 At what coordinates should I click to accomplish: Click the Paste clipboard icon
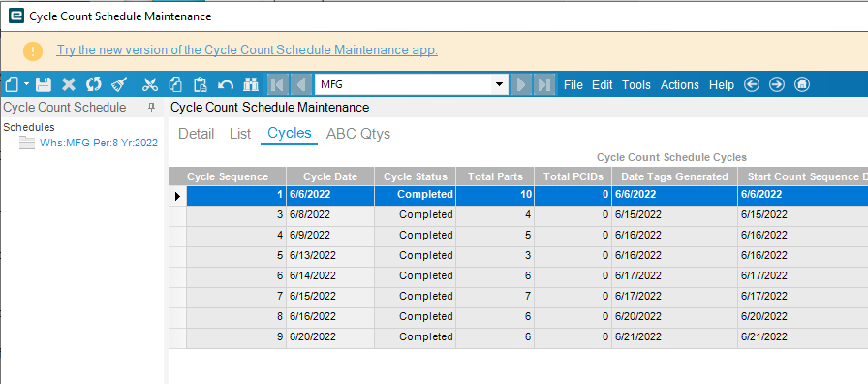(x=201, y=84)
